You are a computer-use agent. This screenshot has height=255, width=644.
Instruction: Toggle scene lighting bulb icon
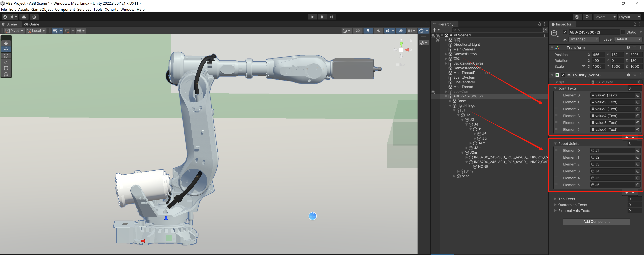click(368, 31)
